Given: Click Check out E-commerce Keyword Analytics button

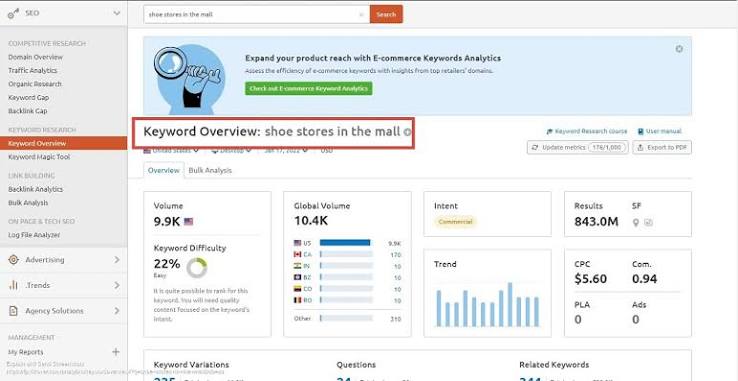Looking at the screenshot, I should pyautogui.click(x=308, y=89).
